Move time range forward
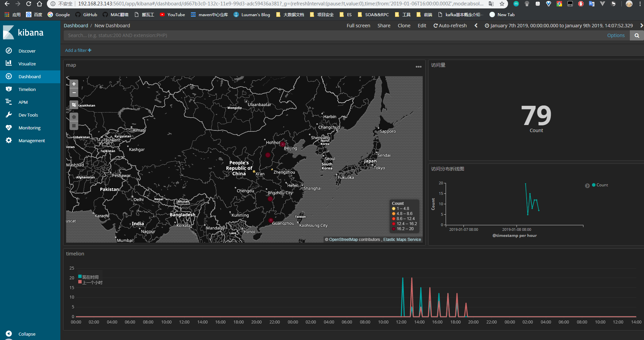The width and height of the screenshot is (644, 340). pyautogui.click(x=641, y=26)
